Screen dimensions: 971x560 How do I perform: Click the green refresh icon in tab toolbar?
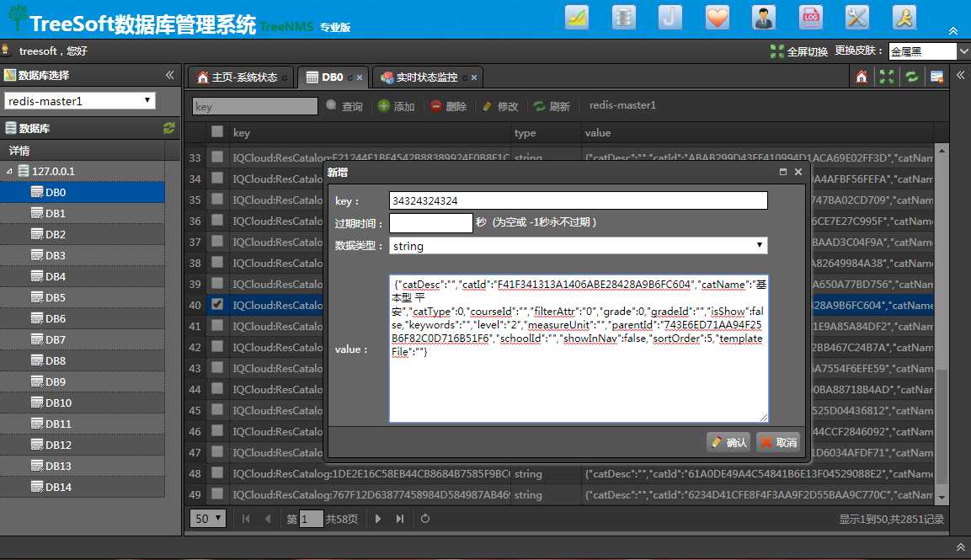[x=911, y=77]
